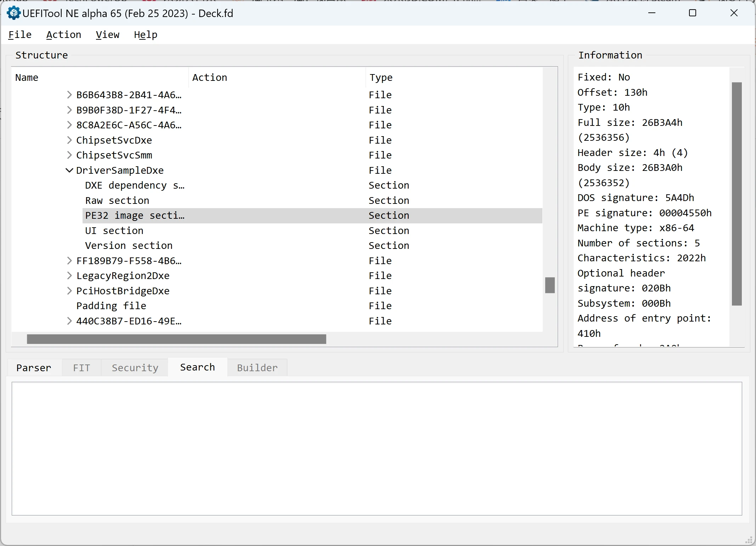
Task: Open the View menu
Action: [108, 35]
